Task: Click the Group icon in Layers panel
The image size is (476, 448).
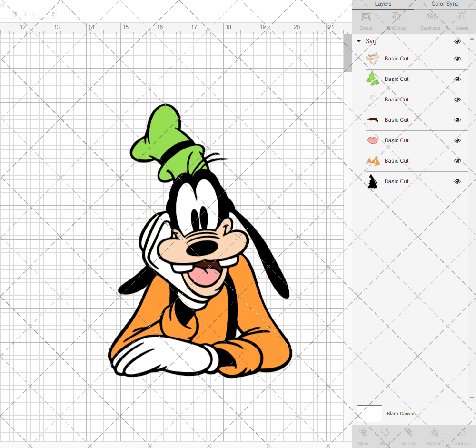Action: click(x=366, y=16)
